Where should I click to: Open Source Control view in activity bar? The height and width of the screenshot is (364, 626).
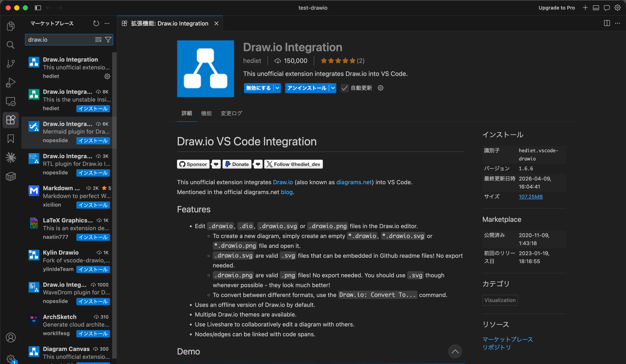coord(10,63)
